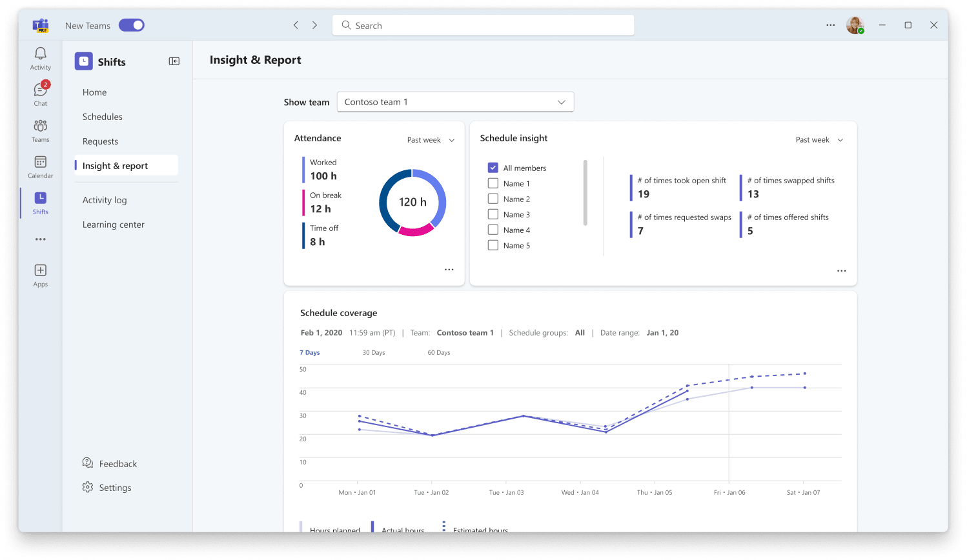Screen dimensions: 967x560
Task: Go forward with the right arrow
Action: [x=315, y=25]
